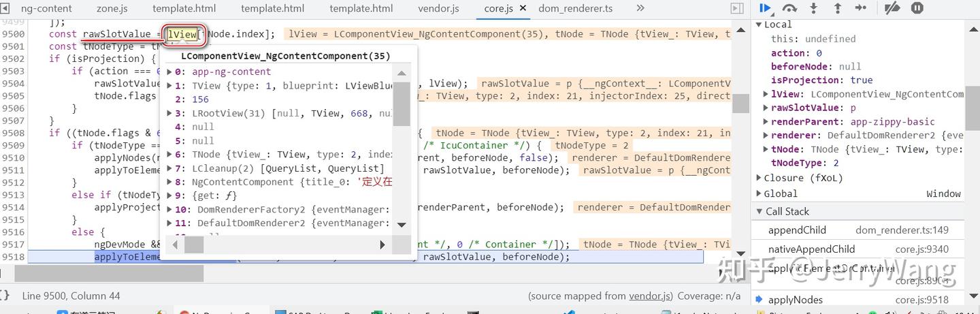Step out of current function

(x=837, y=8)
